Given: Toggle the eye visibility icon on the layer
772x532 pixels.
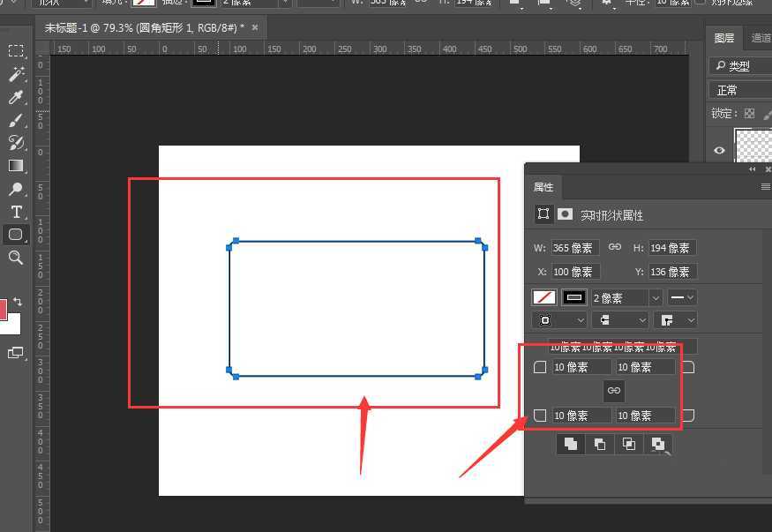Looking at the screenshot, I should 719,150.
